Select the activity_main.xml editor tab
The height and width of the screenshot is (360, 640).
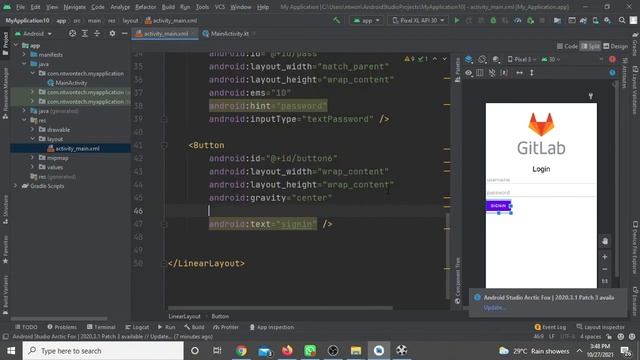(165, 33)
